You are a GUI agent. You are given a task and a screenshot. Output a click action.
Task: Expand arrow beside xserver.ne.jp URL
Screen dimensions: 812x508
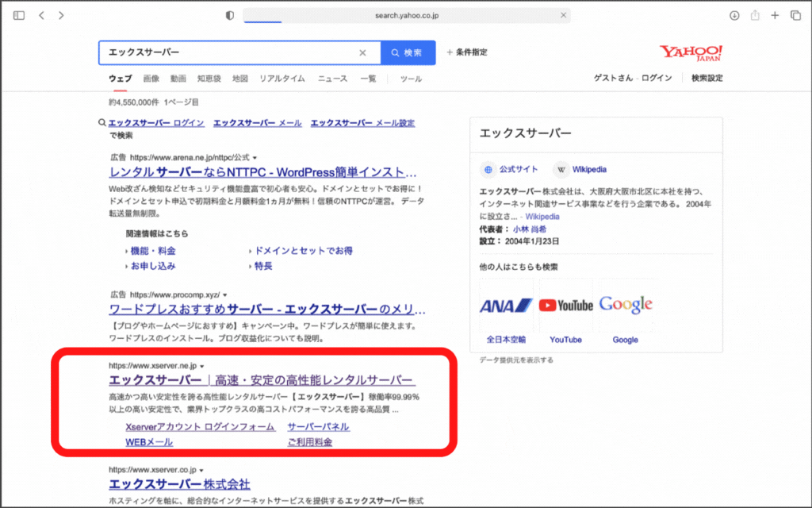coord(202,366)
